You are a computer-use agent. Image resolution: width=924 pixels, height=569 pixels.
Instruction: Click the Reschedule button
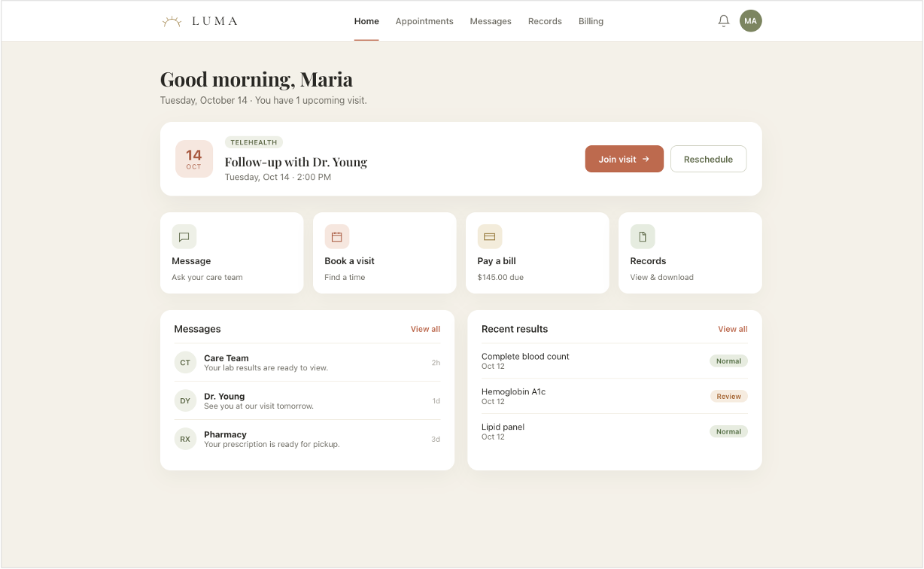tap(708, 159)
